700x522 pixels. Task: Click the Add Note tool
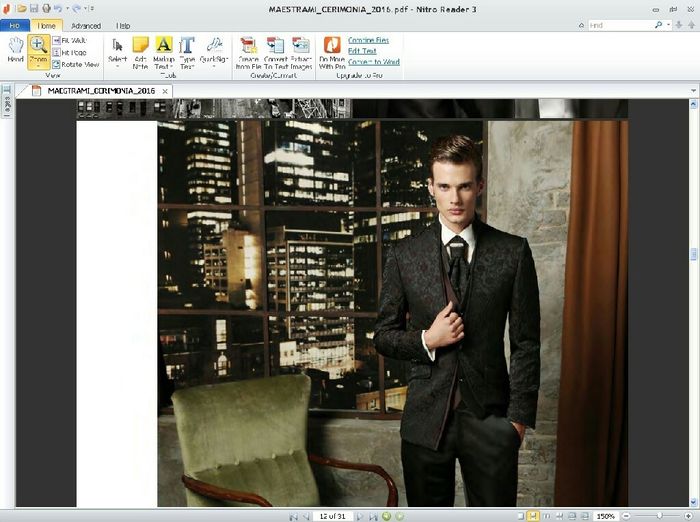pos(141,51)
